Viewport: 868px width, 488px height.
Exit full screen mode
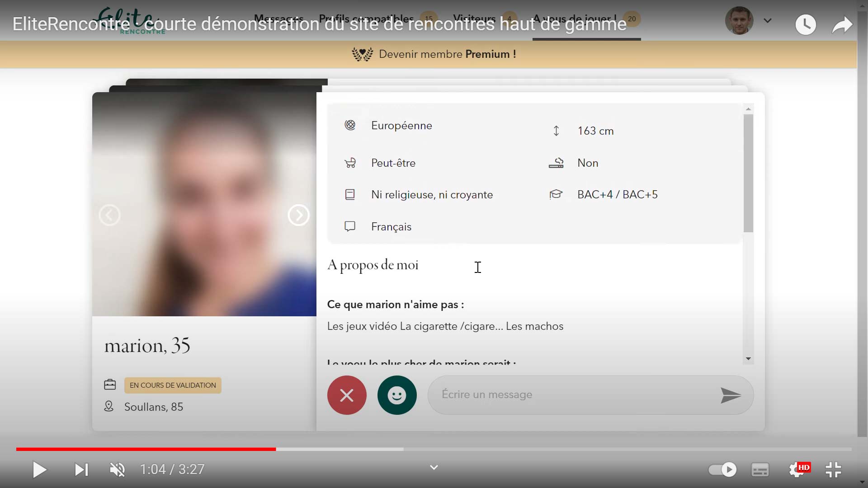tap(833, 470)
